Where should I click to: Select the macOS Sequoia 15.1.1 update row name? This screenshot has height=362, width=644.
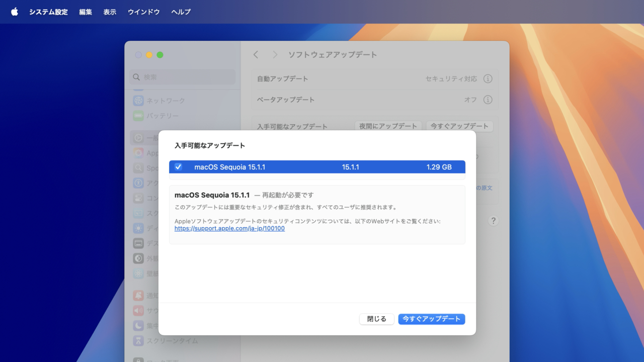click(229, 167)
